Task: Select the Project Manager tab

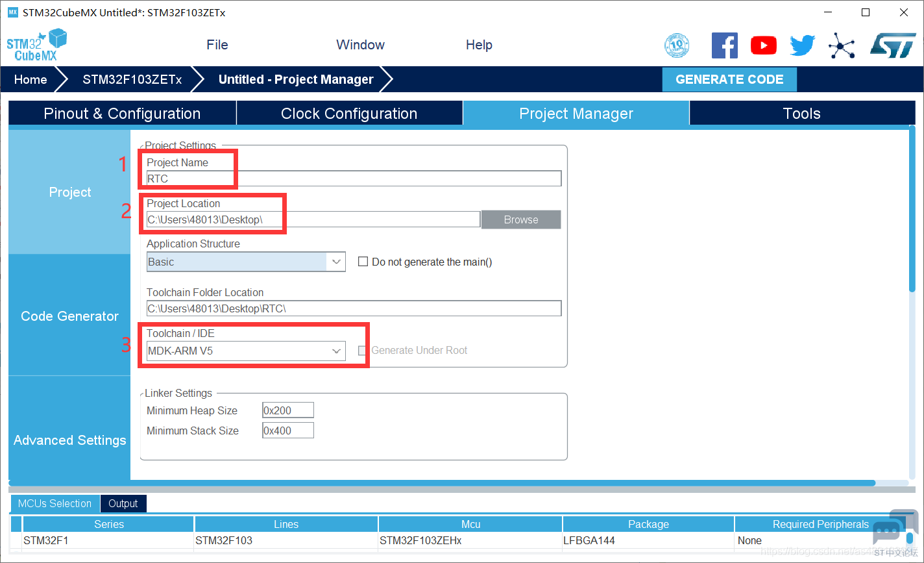Action: click(x=576, y=113)
